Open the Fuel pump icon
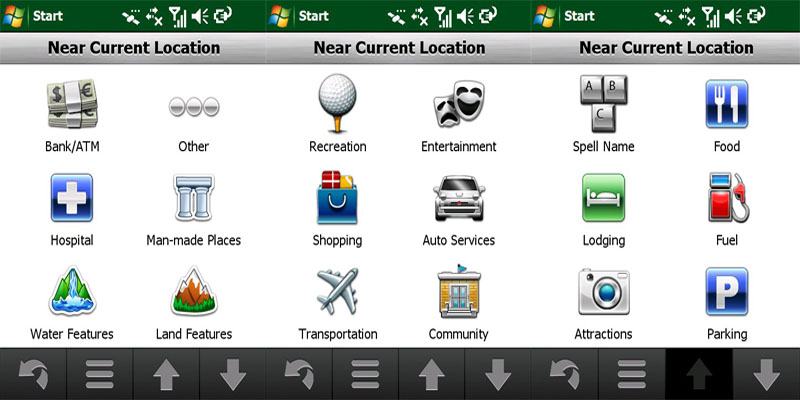 point(729,197)
